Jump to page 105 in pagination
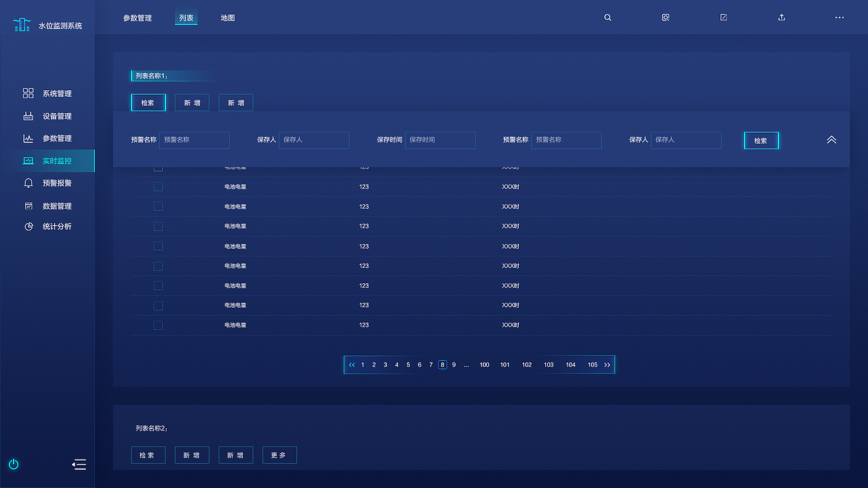 593,365
